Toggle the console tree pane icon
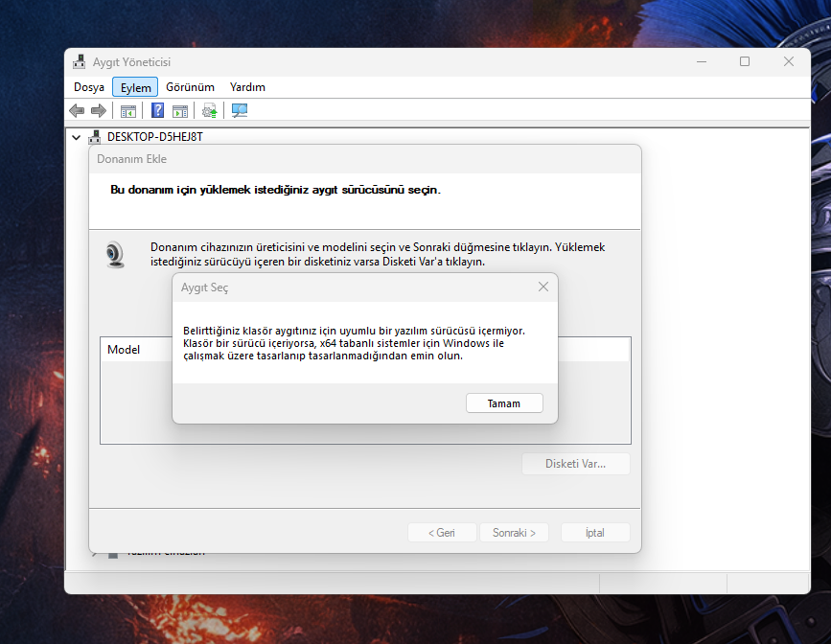The width and height of the screenshot is (831, 644). click(x=128, y=111)
